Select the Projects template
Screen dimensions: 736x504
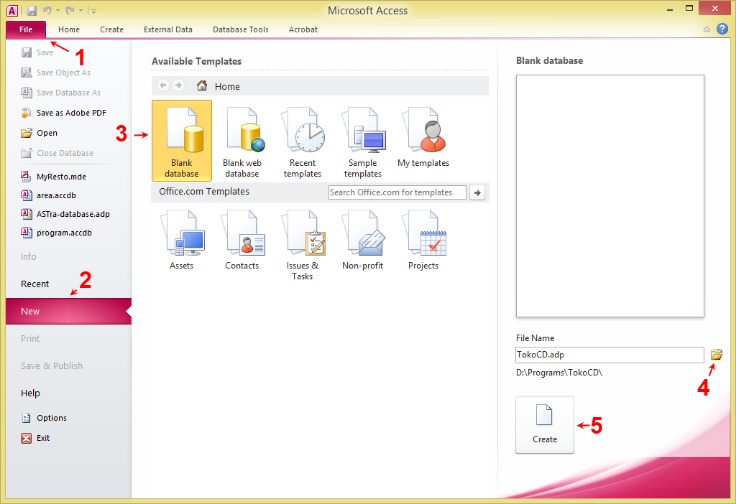tap(423, 239)
